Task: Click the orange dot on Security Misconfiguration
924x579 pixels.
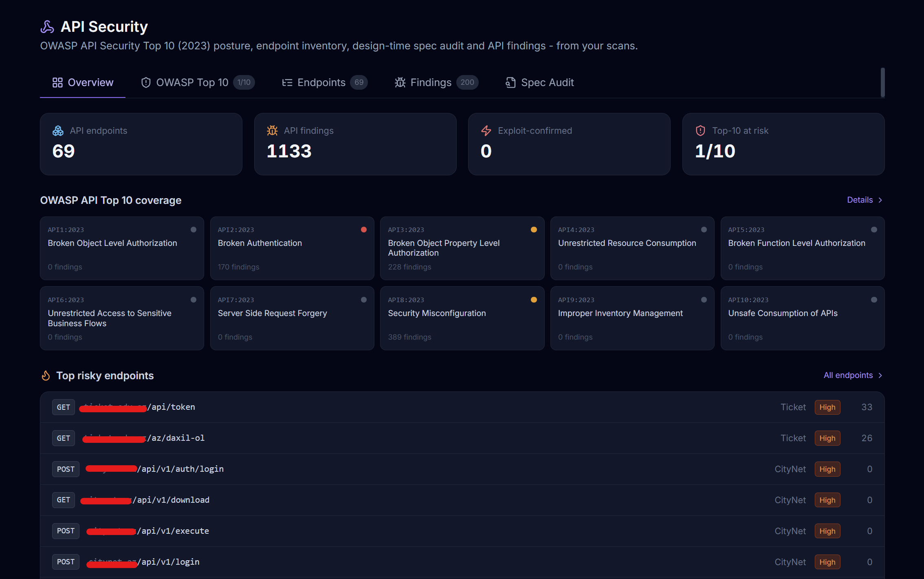Action: [534, 300]
